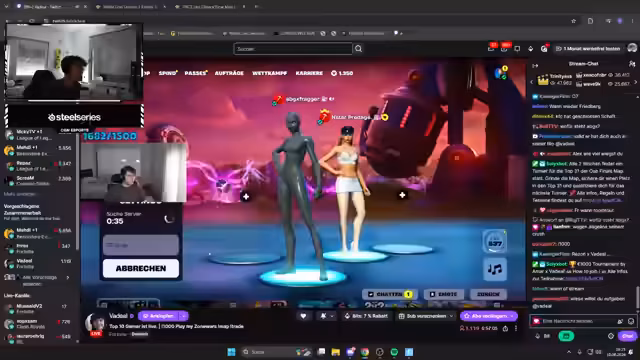Open the community people icon in Stream-Chat header
The width and height of the screenshot is (640, 360).
point(632,64)
